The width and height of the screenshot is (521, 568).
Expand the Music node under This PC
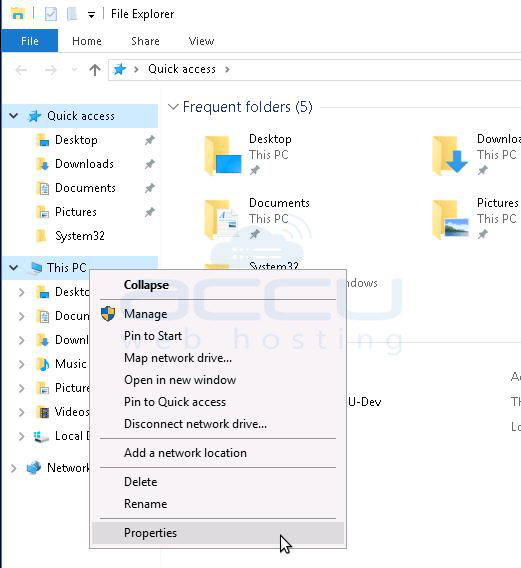pos(21,364)
